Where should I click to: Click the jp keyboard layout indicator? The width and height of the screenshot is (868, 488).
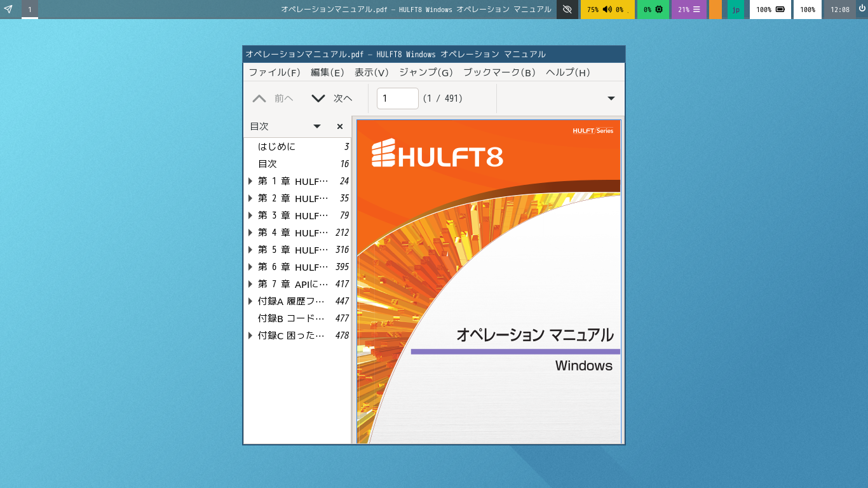pyautogui.click(x=736, y=10)
